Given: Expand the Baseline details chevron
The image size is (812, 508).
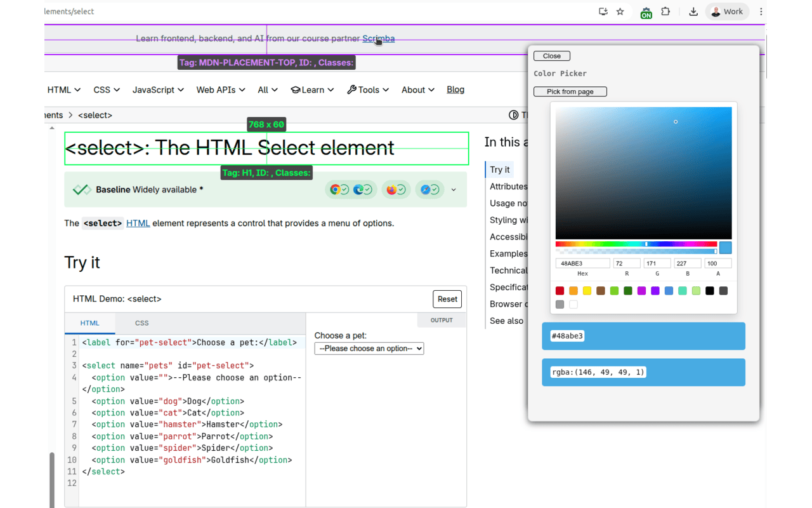Looking at the screenshot, I should pos(453,189).
